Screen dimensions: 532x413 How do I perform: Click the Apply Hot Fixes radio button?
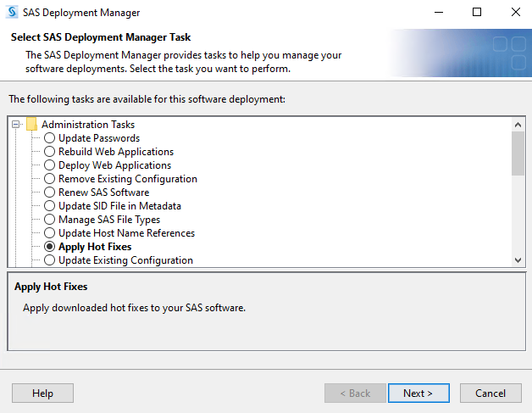(x=50, y=247)
